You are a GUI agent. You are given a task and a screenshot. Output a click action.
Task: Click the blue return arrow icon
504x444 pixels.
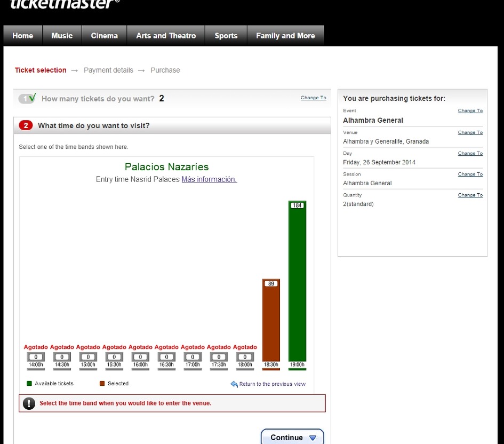tap(234, 384)
